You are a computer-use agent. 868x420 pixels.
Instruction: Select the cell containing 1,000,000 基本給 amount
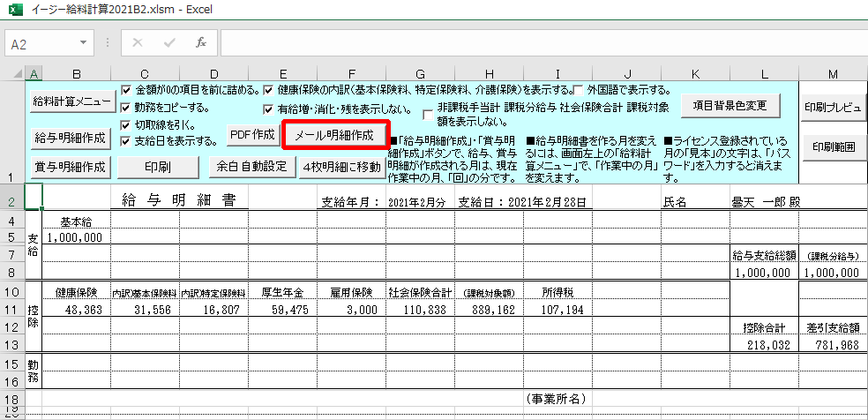[x=77, y=237]
